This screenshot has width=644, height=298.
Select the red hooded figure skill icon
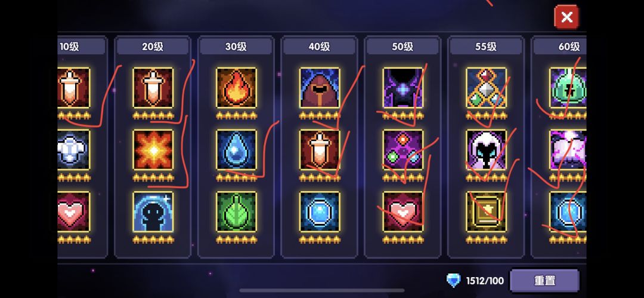320,88
